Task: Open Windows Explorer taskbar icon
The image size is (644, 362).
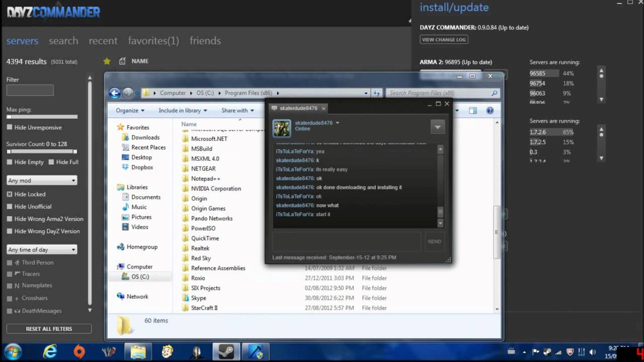Action: pos(138,352)
